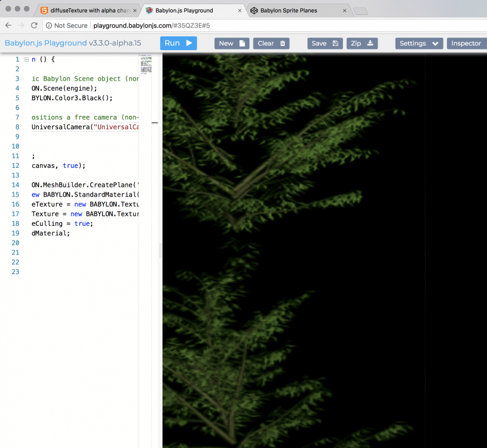
Task: Place cursor on line 18 'eCulling = true;'
Action: pos(62,223)
